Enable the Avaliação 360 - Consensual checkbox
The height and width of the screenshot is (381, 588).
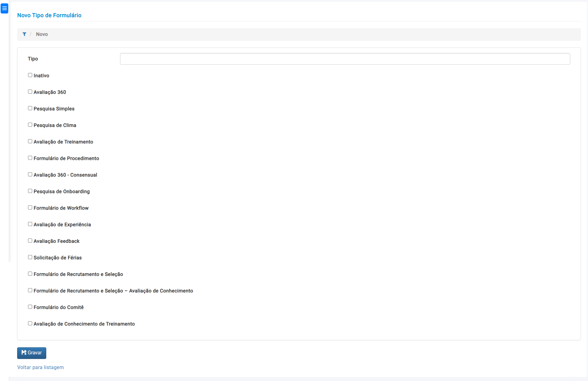30,174
